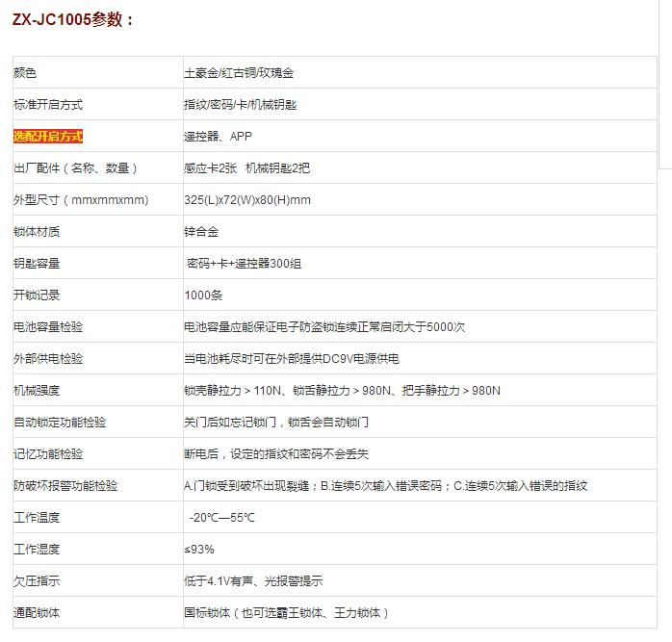Select the DC9V external power description
The image size is (672, 642).
coord(291,359)
